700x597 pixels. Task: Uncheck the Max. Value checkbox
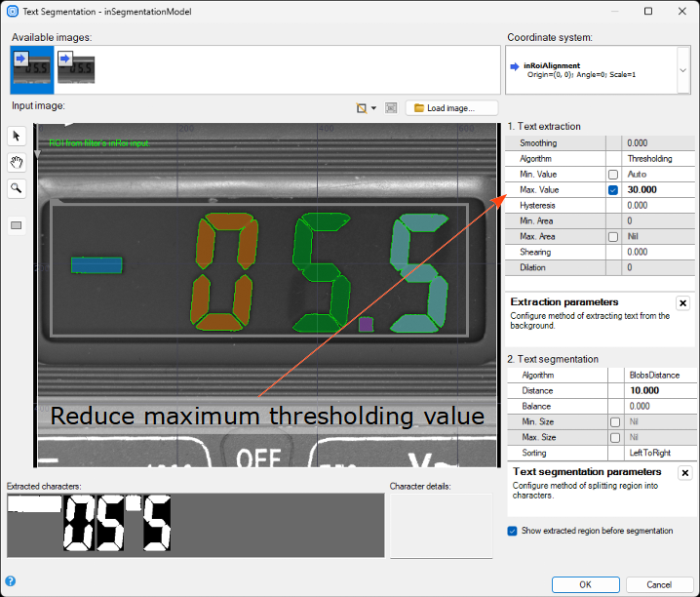[613, 190]
